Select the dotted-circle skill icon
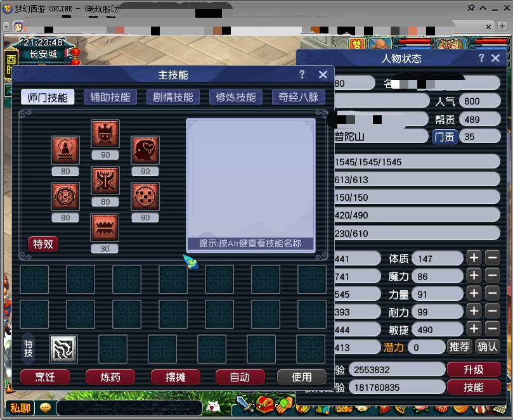513x420 pixels. pos(145,196)
